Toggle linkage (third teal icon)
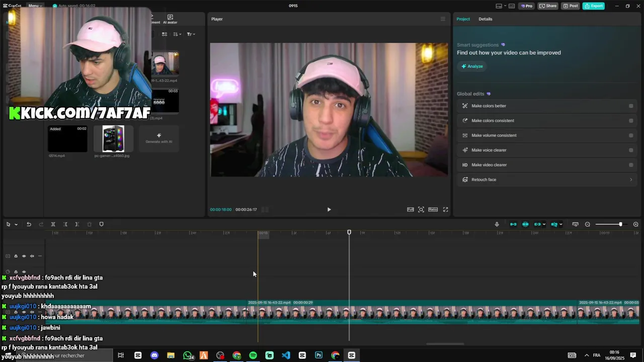 coord(537,224)
